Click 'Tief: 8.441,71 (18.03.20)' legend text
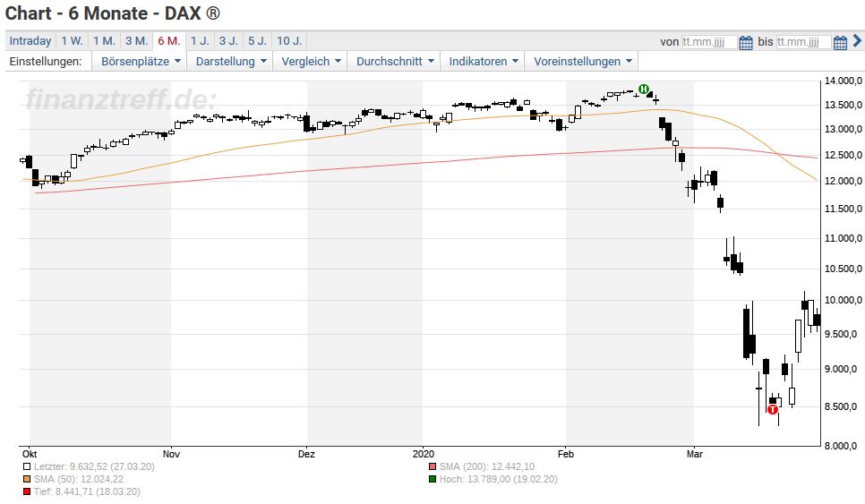The height and width of the screenshot is (504, 865). point(87,491)
